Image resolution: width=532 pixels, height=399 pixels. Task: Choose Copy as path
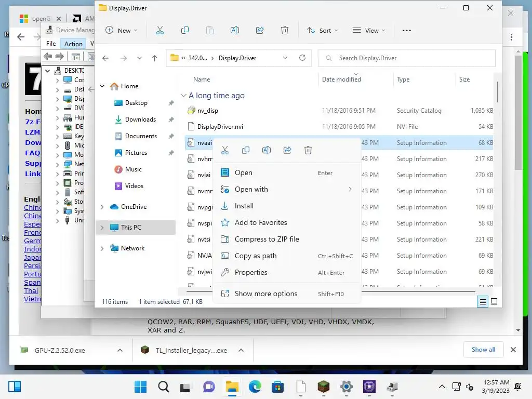click(287, 256)
